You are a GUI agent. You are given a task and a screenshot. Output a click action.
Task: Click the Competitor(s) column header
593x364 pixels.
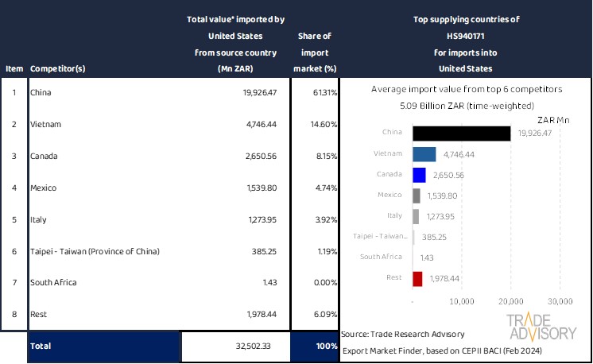59,68
